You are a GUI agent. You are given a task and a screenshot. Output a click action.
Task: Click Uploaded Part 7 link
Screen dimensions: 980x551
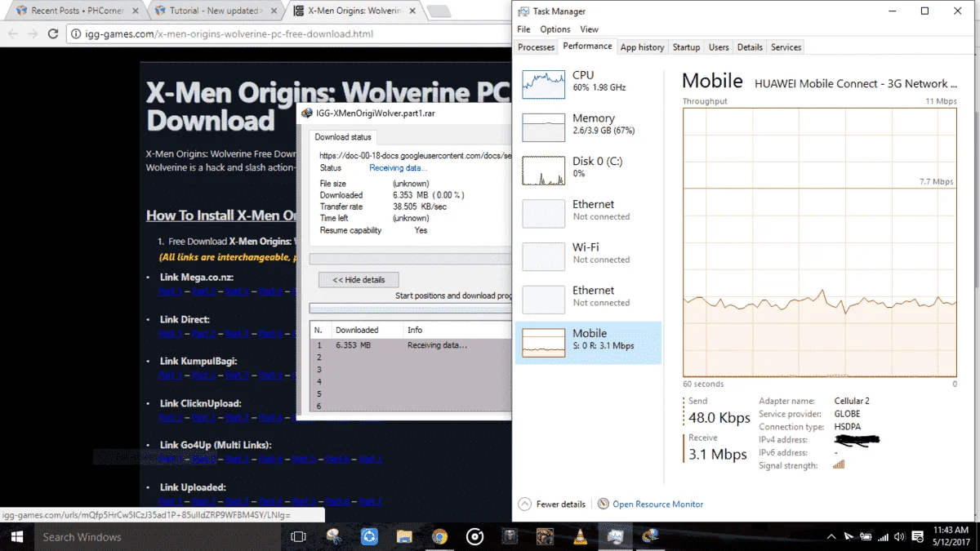(371, 502)
